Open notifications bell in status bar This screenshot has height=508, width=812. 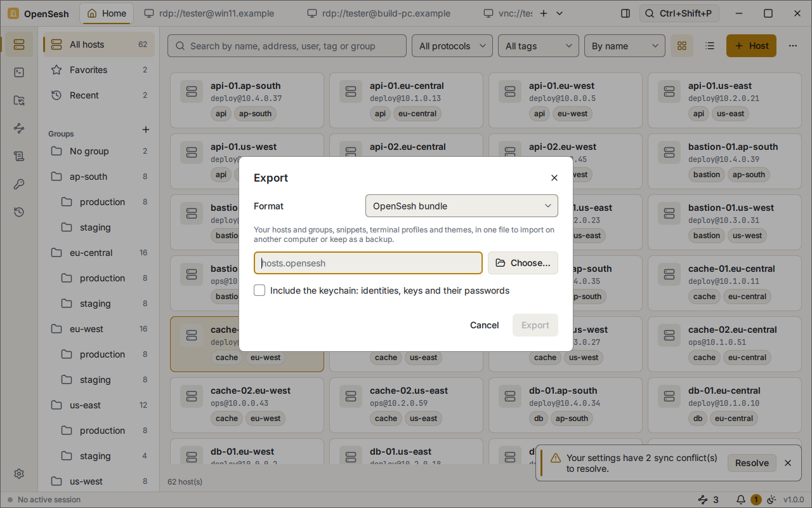(740, 500)
